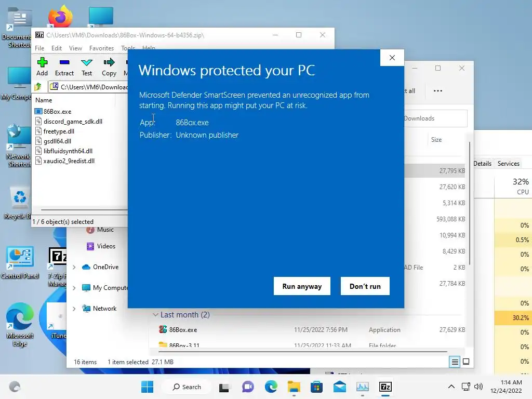
Task: Click the Test icon in 7-Zip toolbar
Action: click(87, 67)
